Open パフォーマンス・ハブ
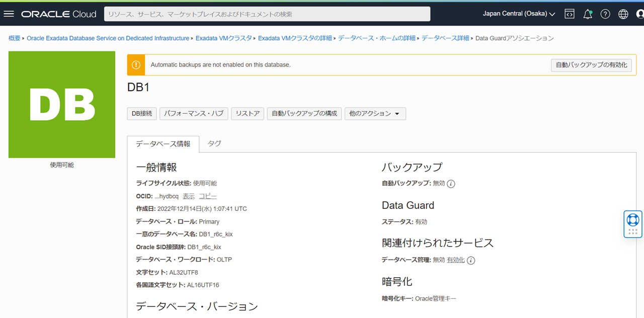Screen dimensions: 644x318 [x=194, y=114]
